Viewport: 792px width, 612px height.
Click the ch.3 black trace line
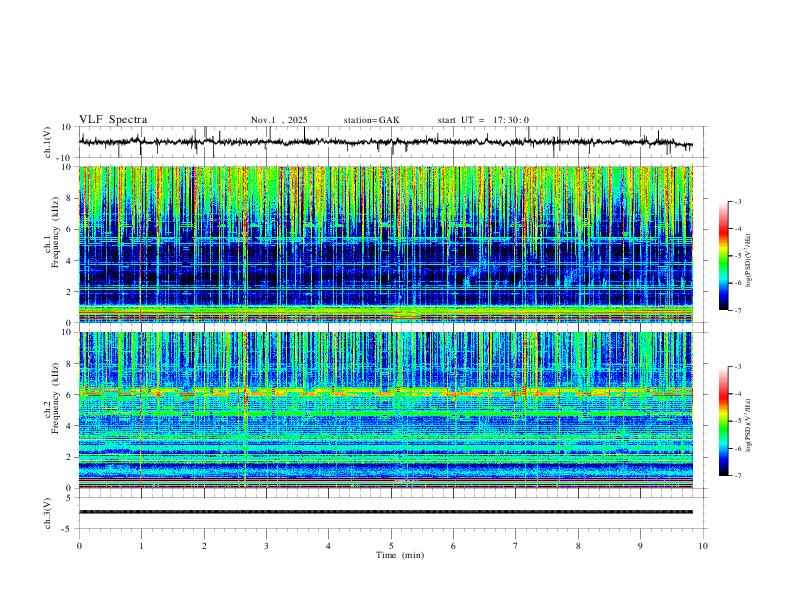[385, 512]
